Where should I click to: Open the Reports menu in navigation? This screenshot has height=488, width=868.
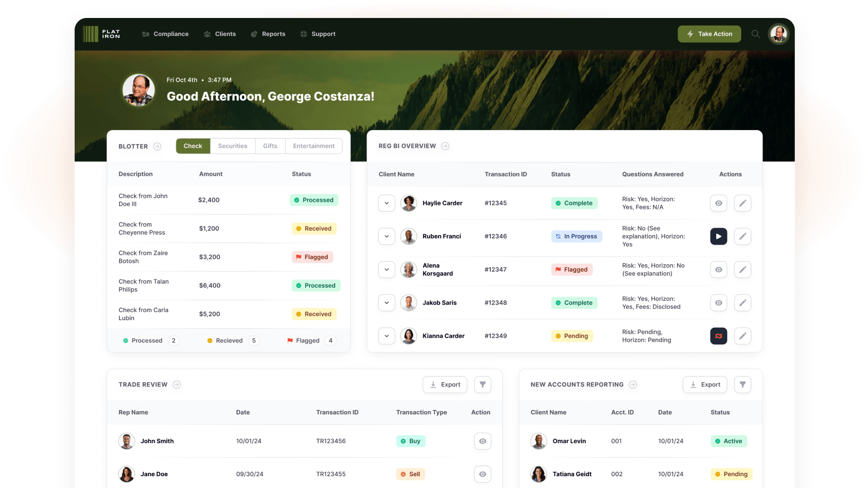pyautogui.click(x=268, y=34)
